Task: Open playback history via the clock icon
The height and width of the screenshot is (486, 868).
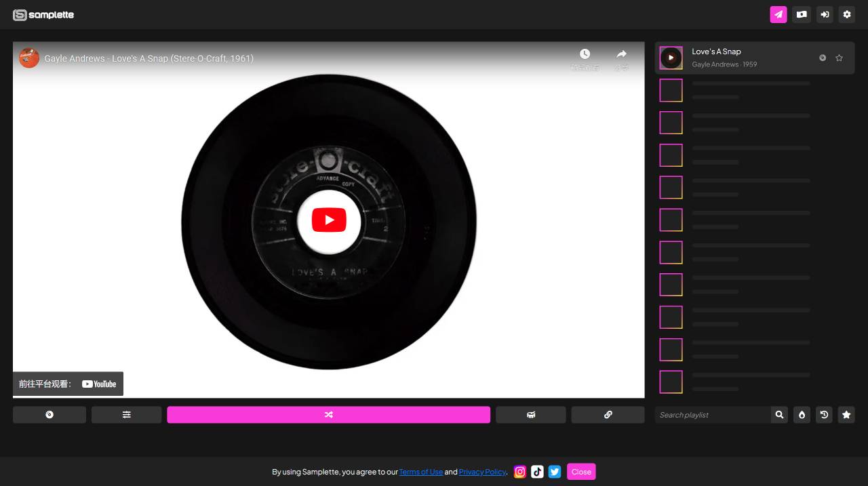Action: (x=824, y=414)
